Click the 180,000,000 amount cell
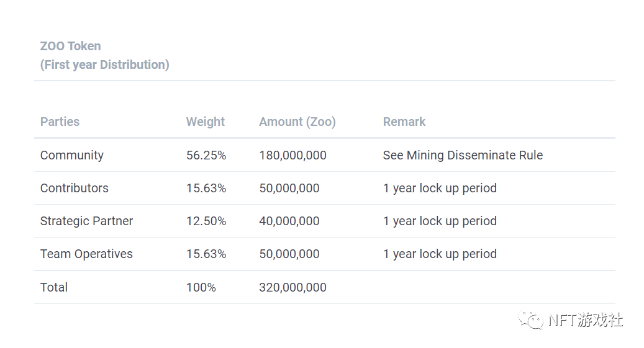Screen dimensions: 644x348 [x=293, y=155]
